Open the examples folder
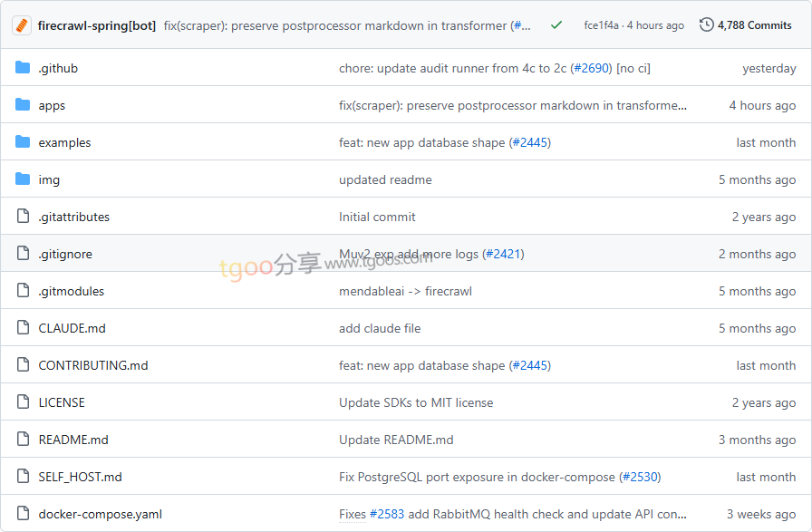This screenshot has width=812, height=532. coord(64,142)
